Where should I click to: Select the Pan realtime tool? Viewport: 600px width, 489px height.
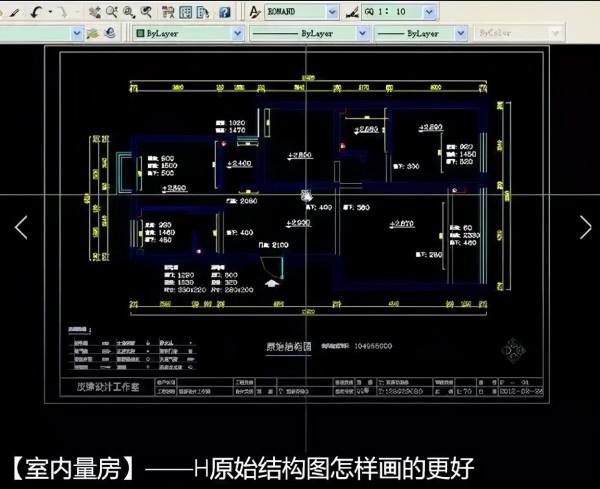point(94,13)
